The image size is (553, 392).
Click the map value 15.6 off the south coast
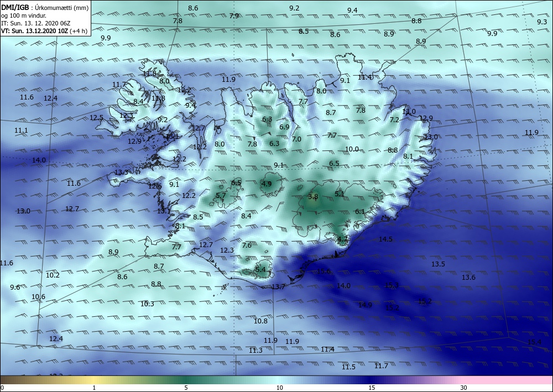coord(324,271)
